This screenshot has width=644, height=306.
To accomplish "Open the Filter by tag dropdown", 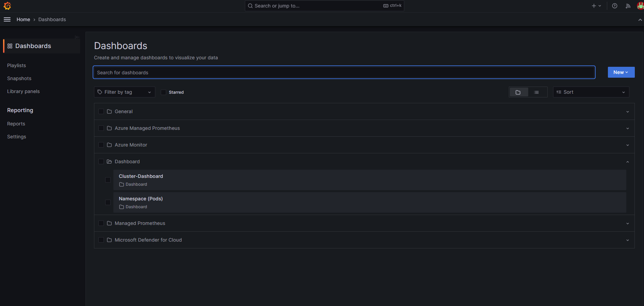I will coord(124,92).
